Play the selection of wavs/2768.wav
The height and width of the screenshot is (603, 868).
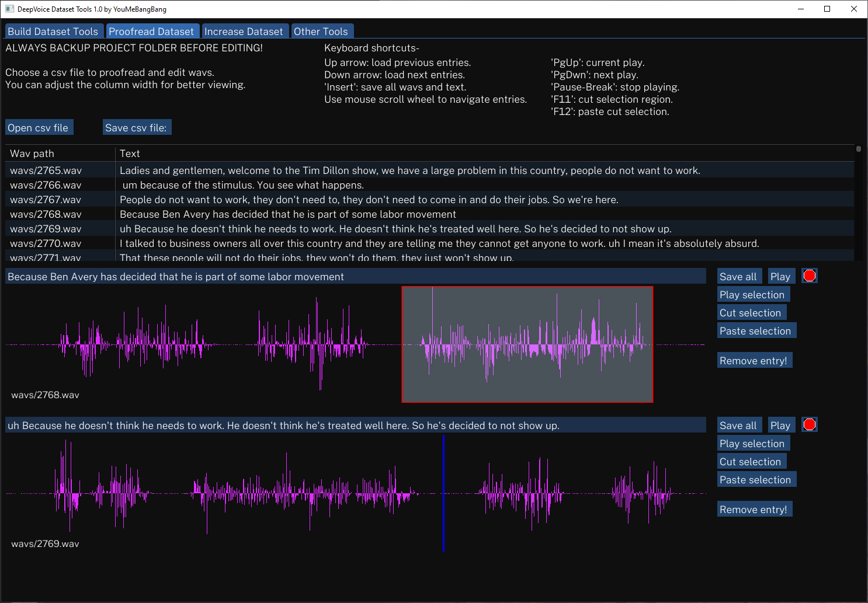(x=753, y=294)
